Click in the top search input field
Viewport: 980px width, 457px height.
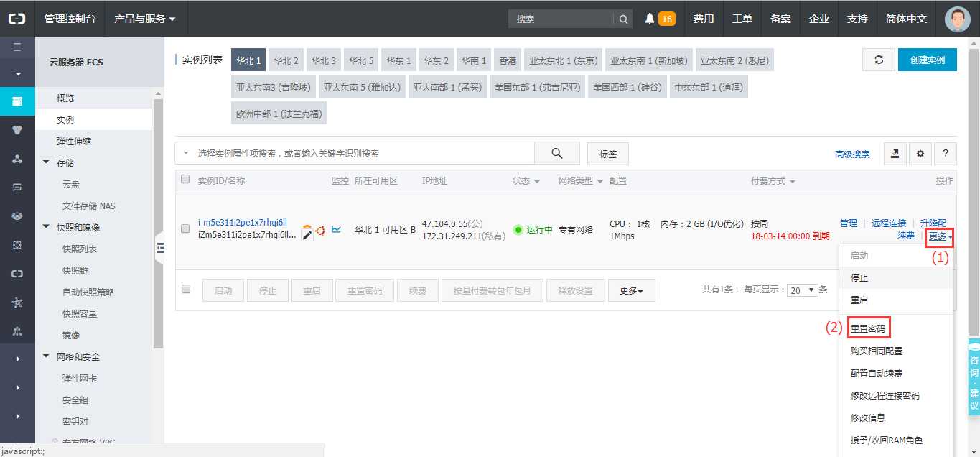561,19
